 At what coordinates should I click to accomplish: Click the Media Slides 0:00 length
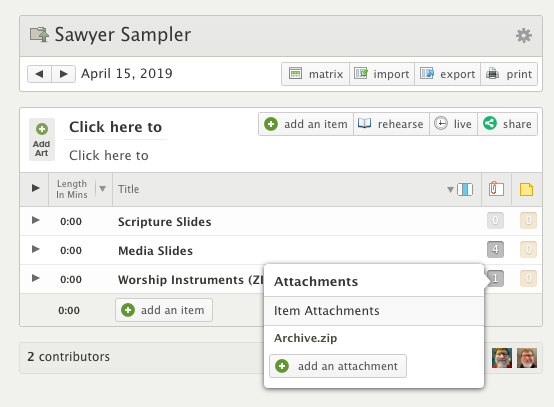tap(71, 250)
